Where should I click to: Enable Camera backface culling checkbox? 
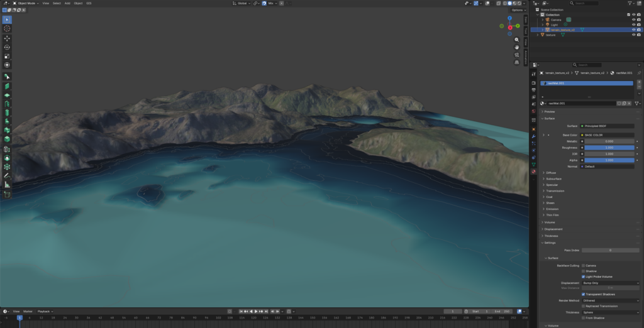584,265
